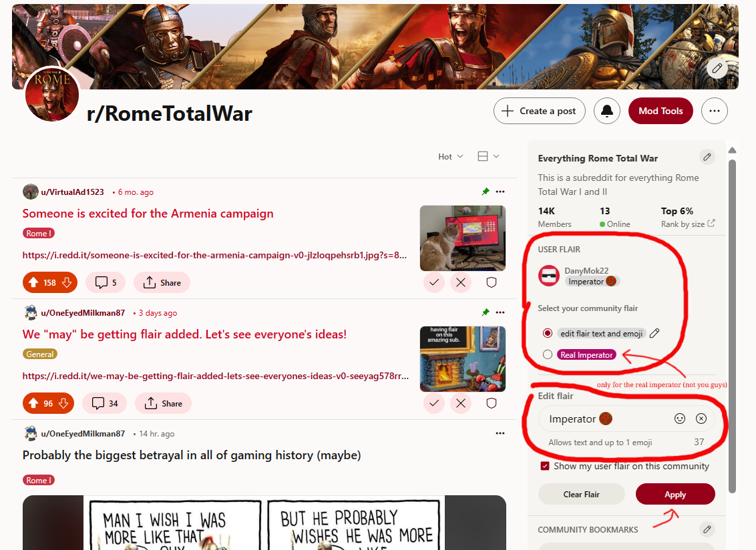This screenshot has width=756, height=550.
Task: Upvote the Armenia campaign post
Action: click(x=33, y=282)
